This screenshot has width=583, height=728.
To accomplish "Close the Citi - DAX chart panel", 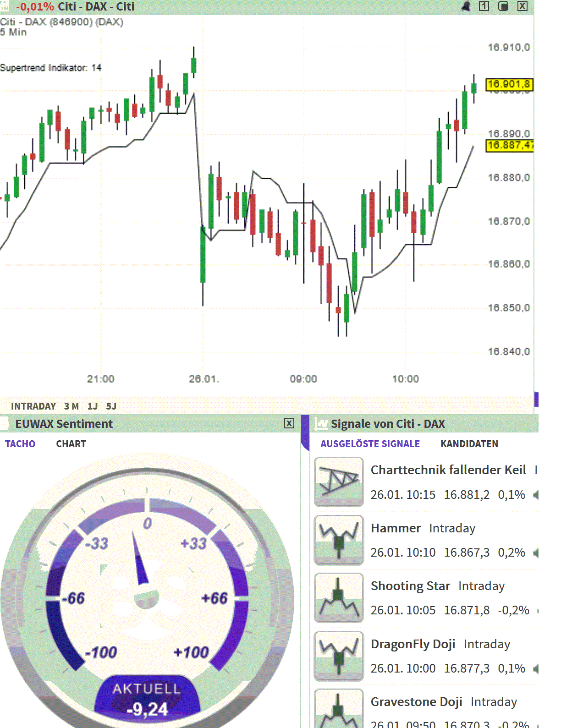I will point(522,6).
